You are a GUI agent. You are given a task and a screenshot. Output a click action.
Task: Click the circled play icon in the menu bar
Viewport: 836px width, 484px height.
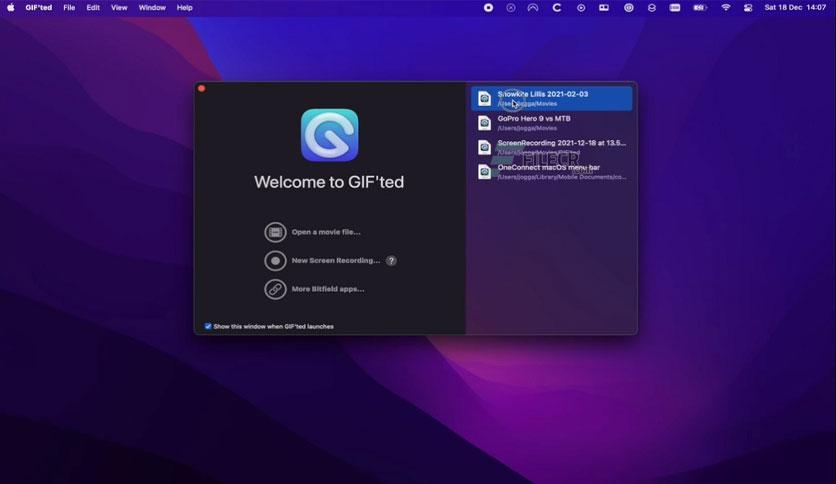pyautogui.click(x=581, y=7)
